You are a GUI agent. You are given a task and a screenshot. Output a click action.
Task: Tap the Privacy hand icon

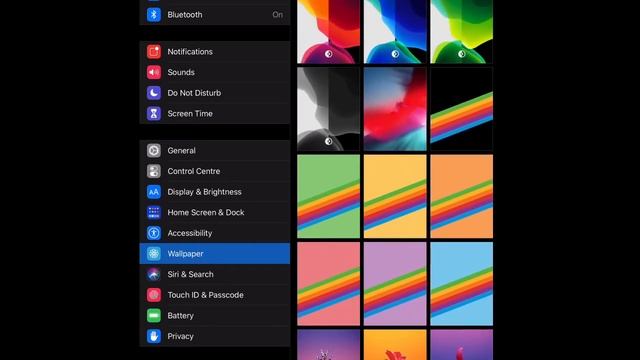coord(154,336)
